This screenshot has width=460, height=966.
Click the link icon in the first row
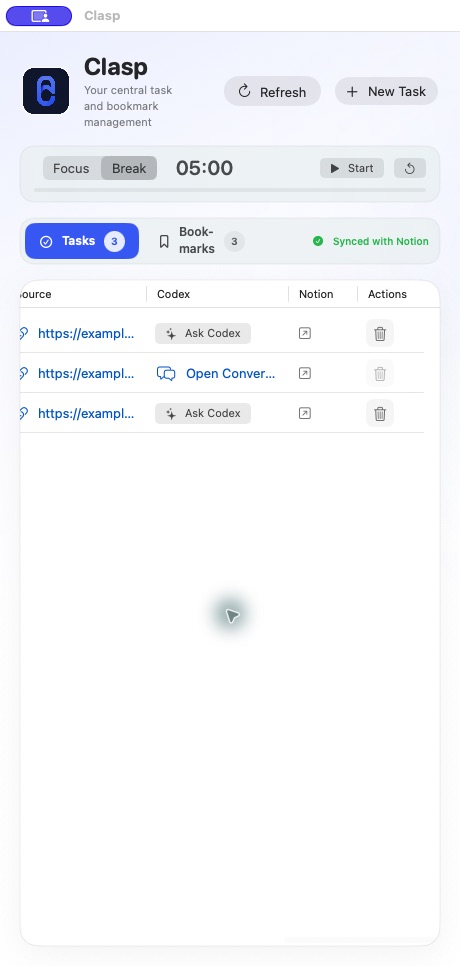click(24, 334)
